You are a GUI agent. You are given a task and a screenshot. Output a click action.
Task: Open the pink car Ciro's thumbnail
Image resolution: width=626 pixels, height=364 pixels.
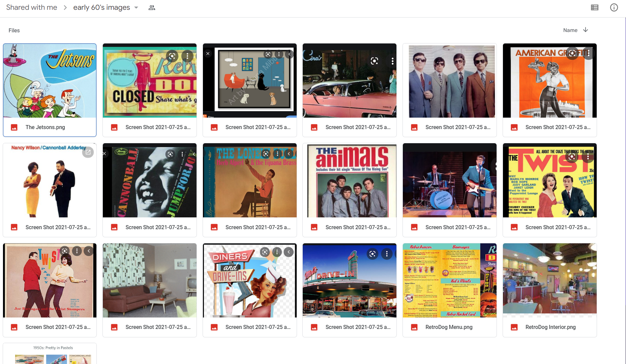pos(349,81)
